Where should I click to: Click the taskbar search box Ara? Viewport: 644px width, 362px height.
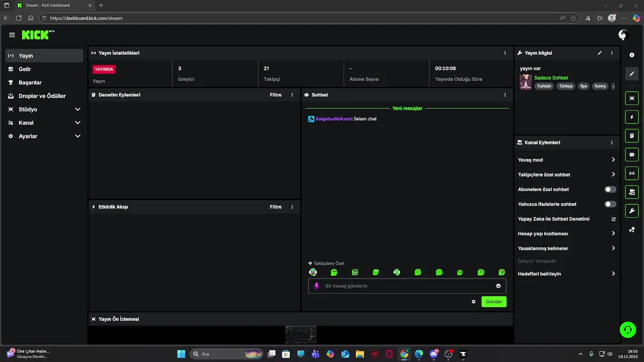[x=227, y=354]
